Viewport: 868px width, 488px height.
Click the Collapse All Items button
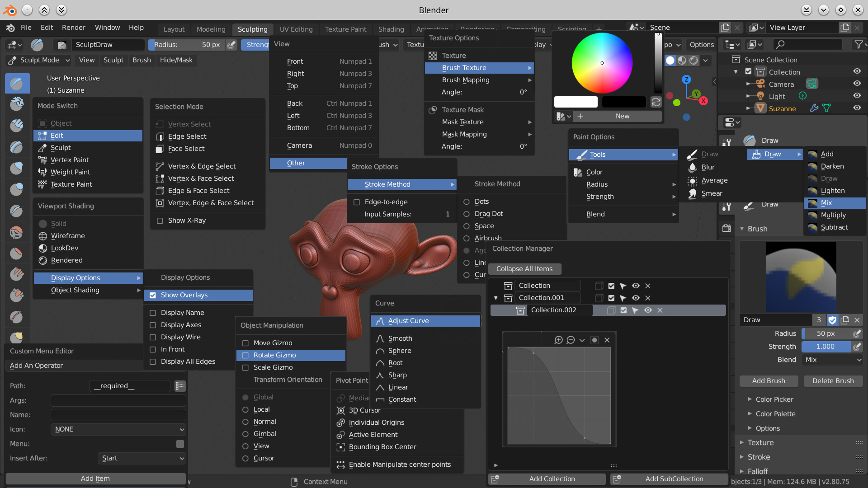coord(525,269)
